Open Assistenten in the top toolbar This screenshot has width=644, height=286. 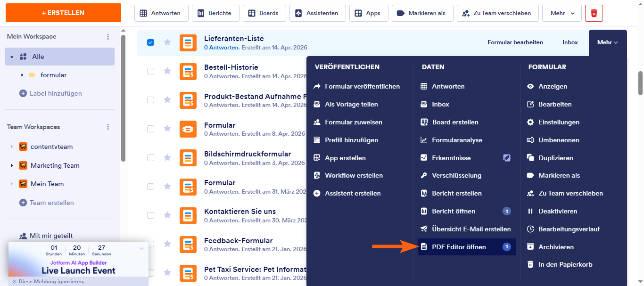pyautogui.click(x=317, y=13)
